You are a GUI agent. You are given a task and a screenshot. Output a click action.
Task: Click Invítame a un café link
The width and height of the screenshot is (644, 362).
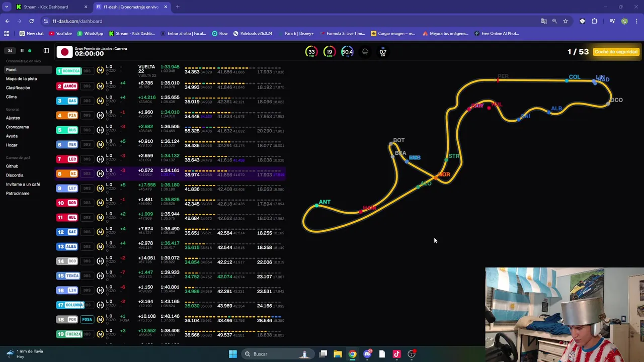[23, 185]
